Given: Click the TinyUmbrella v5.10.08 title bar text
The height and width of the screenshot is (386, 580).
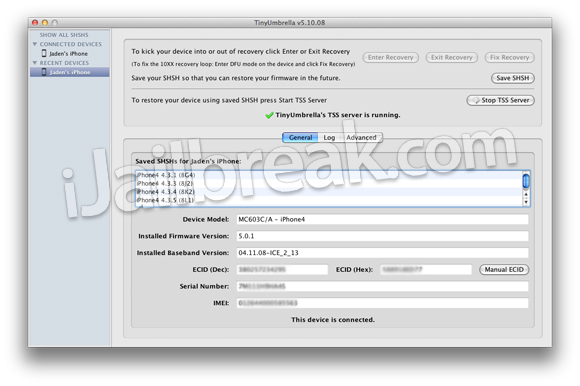Looking at the screenshot, I should pos(290,23).
